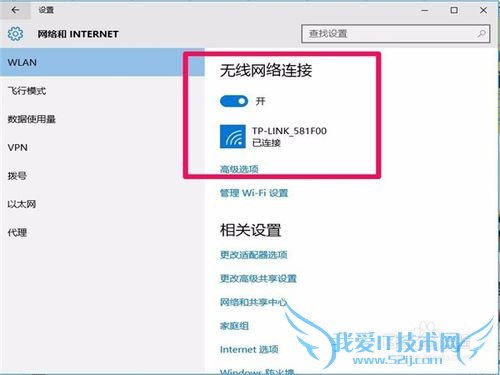The height and width of the screenshot is (375, 500).
Task: Open 更改高级共享设置 link
Action: (x=258, y=278)
